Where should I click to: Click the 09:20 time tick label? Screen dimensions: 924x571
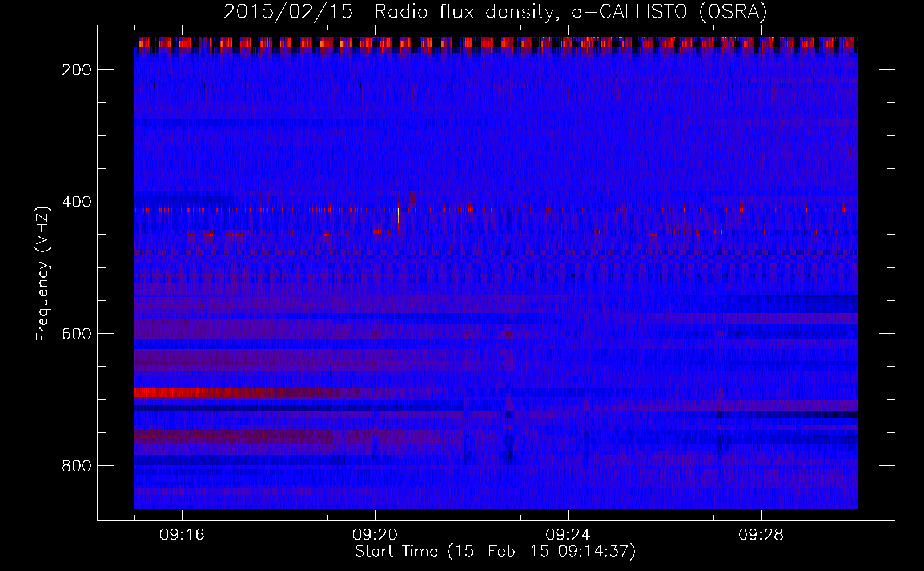tap(375, 535)
